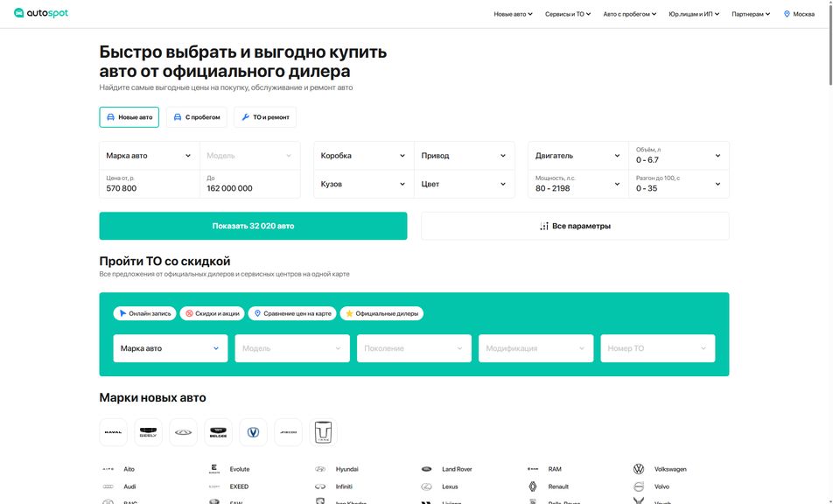
Task: Open the Hyundai brand link
Action: [x=346, y=469]
